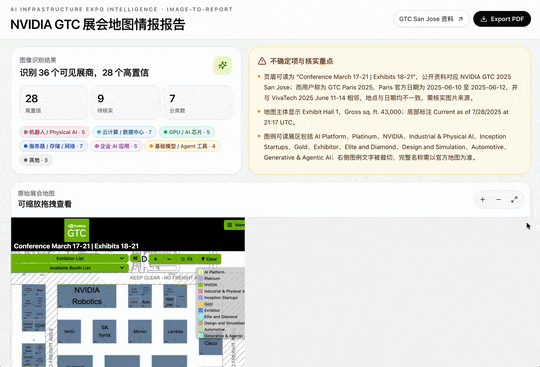This screenshot has height=367, width=540.
Task: Click the 'NVIDIA GTC 展会地图情报报告' page title
Action: 98,24
